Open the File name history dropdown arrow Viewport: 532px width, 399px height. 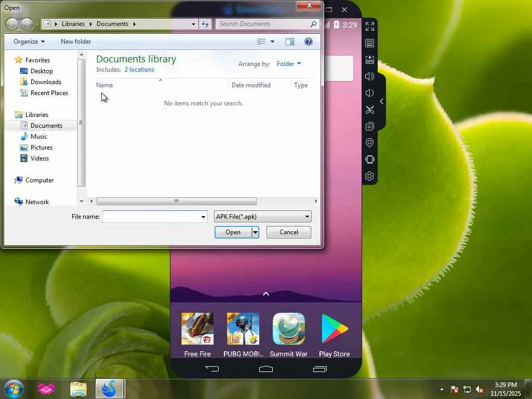click(x=203, y=217)
